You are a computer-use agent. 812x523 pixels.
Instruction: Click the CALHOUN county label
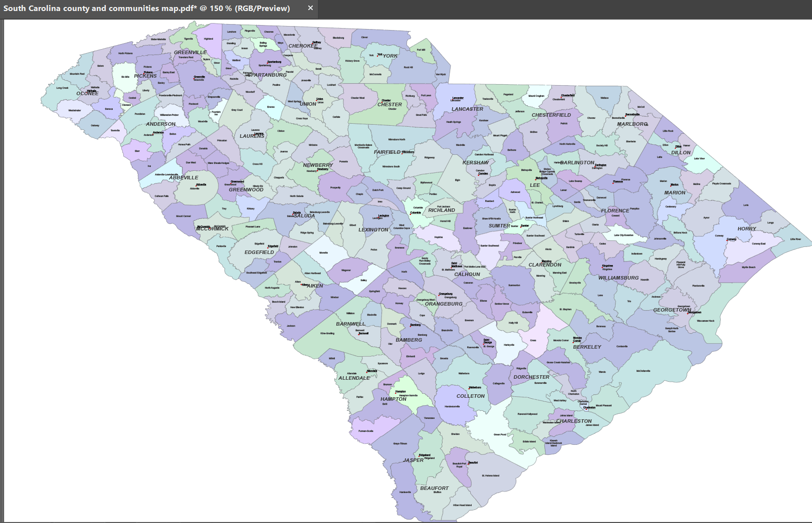(x=467, y=275)
